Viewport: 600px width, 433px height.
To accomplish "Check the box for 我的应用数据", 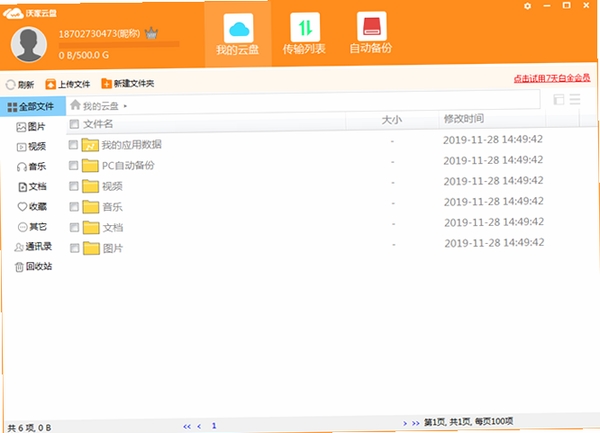I will 73,145.
